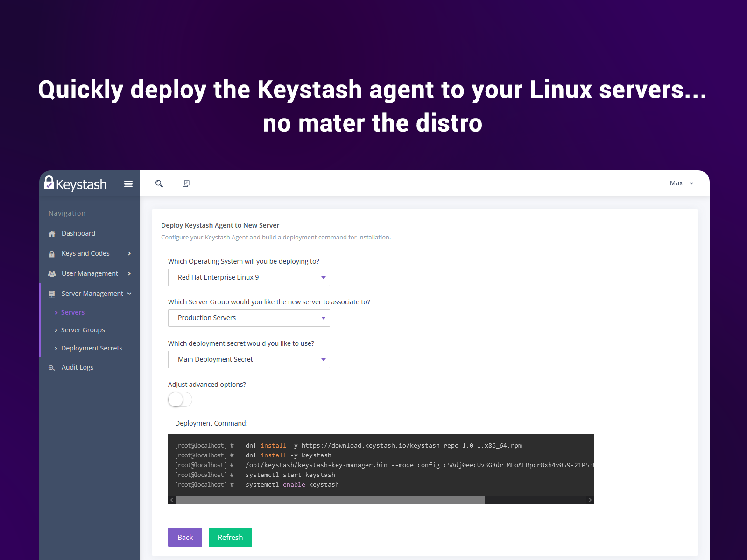Click the Keys and Codes lock icon

tap(52, 254)
